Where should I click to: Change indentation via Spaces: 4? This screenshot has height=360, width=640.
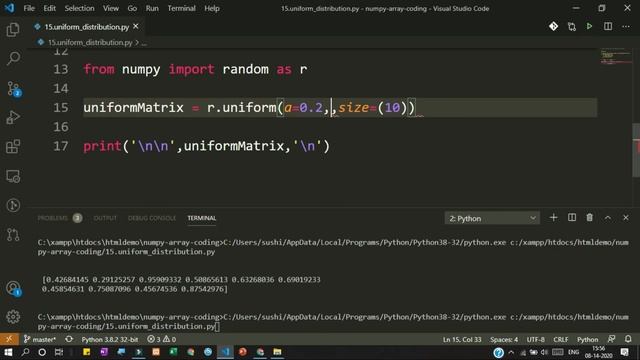coord(504,339)
